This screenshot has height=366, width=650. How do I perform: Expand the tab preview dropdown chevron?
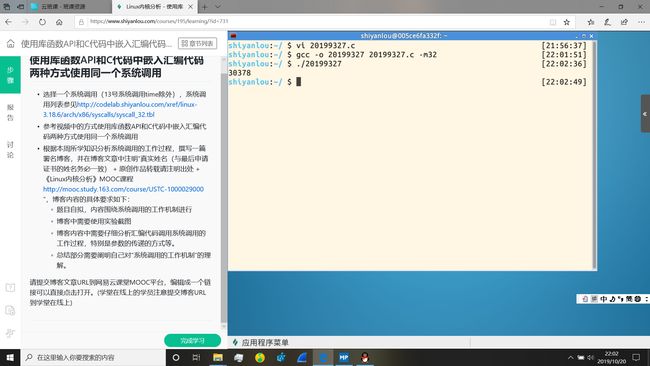218,7
